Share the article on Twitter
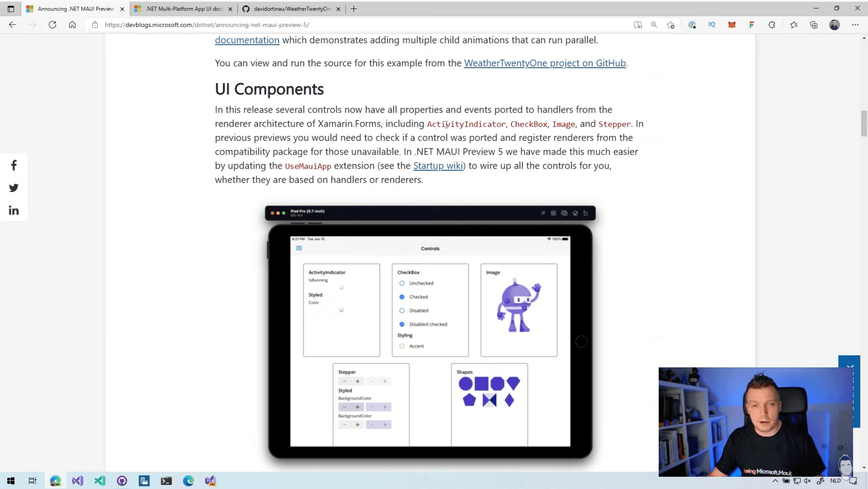Viewport: 868px width, 489px height. tap(14, 188)
